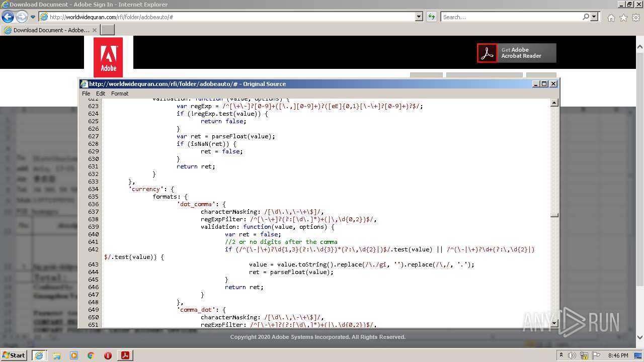
Task: Click 'ret = parseFloat(value);' on line 644
Action: 291,272
